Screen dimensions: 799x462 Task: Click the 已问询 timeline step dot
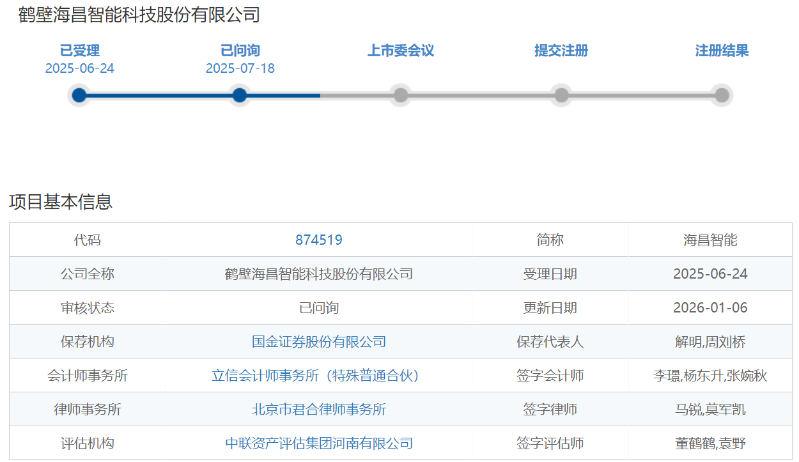[239, 95]
